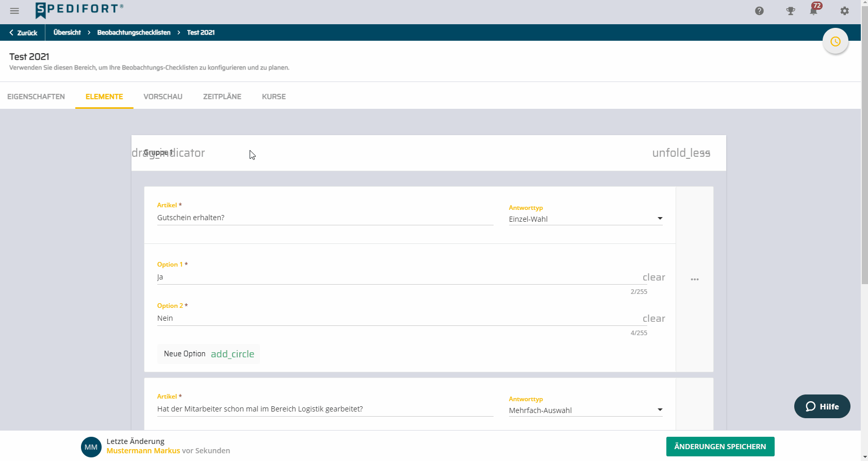
Task: Click the 2/255 character counter
Action: coord(639,292)
